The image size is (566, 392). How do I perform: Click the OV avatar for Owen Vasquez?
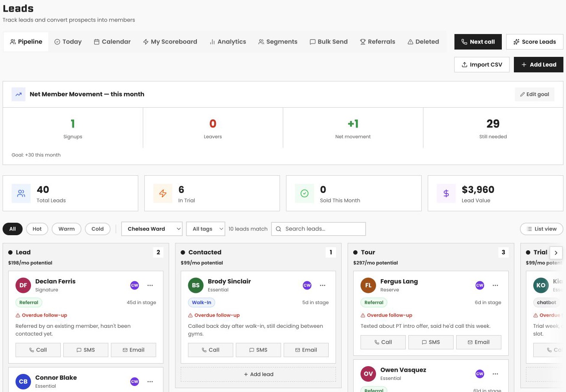click(x=368, y=374)
